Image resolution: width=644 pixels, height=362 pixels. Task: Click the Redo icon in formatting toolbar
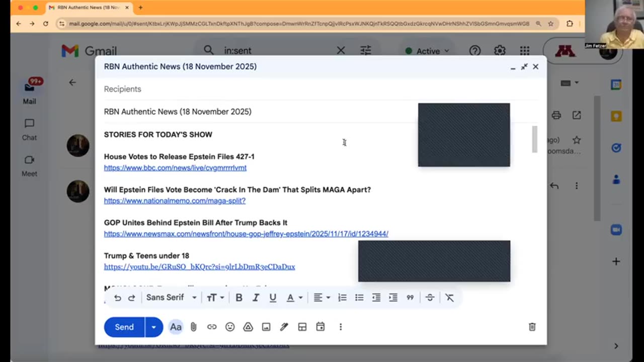point(132,298)
